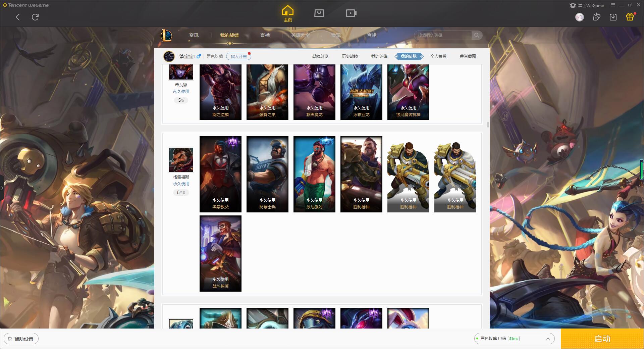
Task: Open the yellow gift box icon
Action: point(630,17)
